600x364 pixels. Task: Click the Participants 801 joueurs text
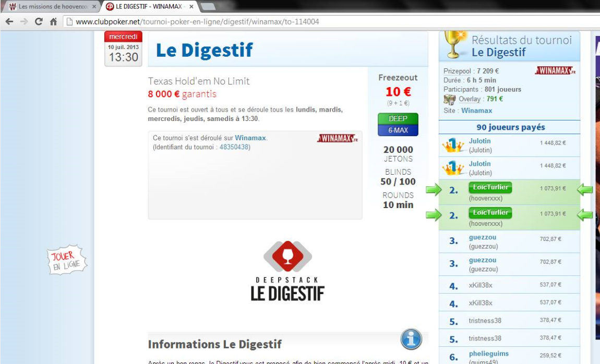(x=482, y=90)
